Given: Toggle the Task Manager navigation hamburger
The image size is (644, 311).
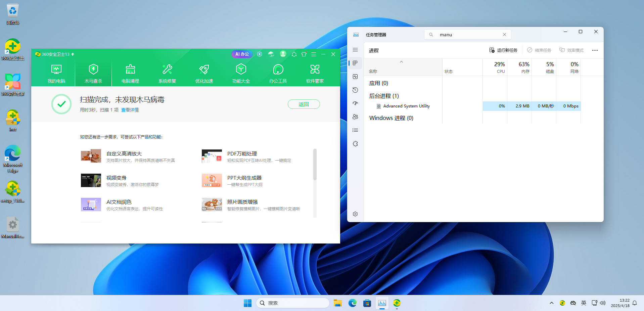Looking at the screenshot, I should [x=355, y=50].
